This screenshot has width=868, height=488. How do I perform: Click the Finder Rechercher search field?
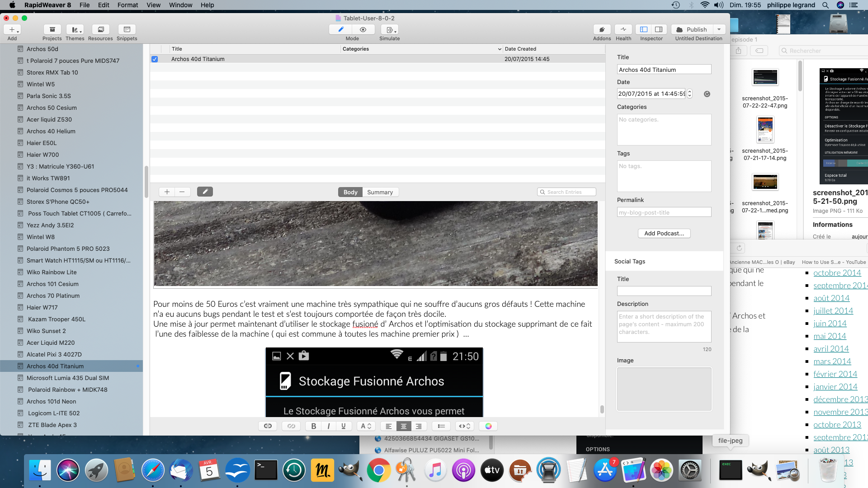(x=823, y=51)
